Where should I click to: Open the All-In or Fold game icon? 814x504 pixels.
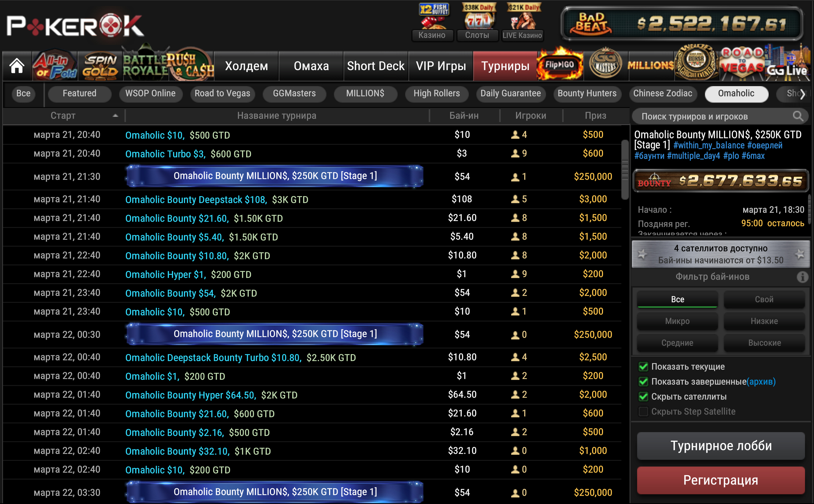pyautogui.click(x=55, y=66)
